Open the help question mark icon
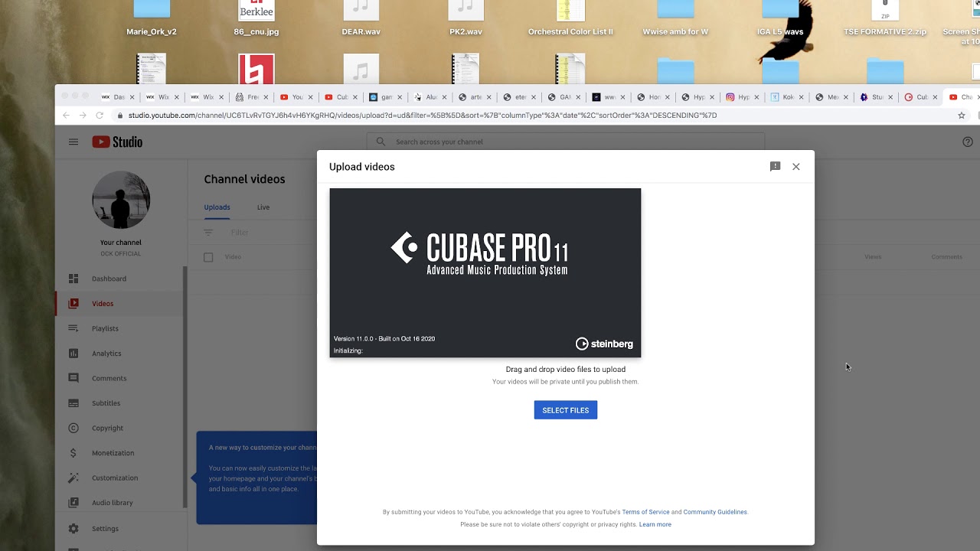 [x=967, y=142]
